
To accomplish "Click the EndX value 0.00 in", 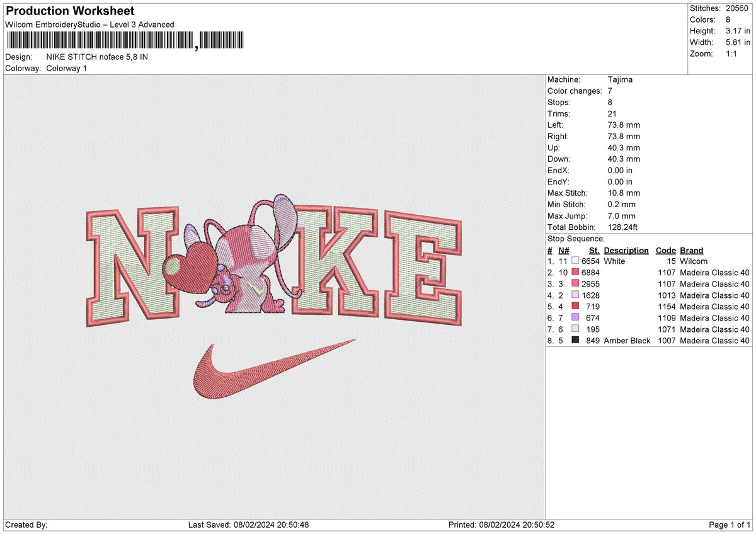I will point(620,170).
